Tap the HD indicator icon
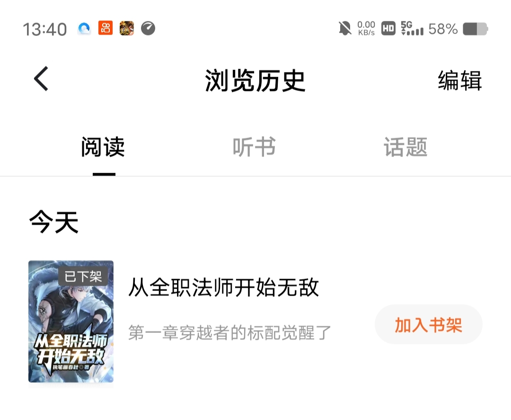Screen dimensions: 511x420 tap(388, 28)
